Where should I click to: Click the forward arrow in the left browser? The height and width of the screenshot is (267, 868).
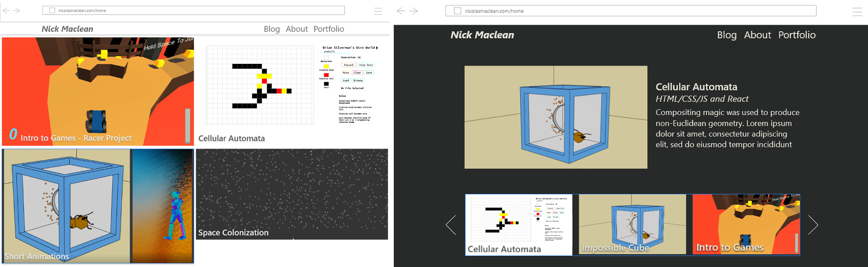17,10
